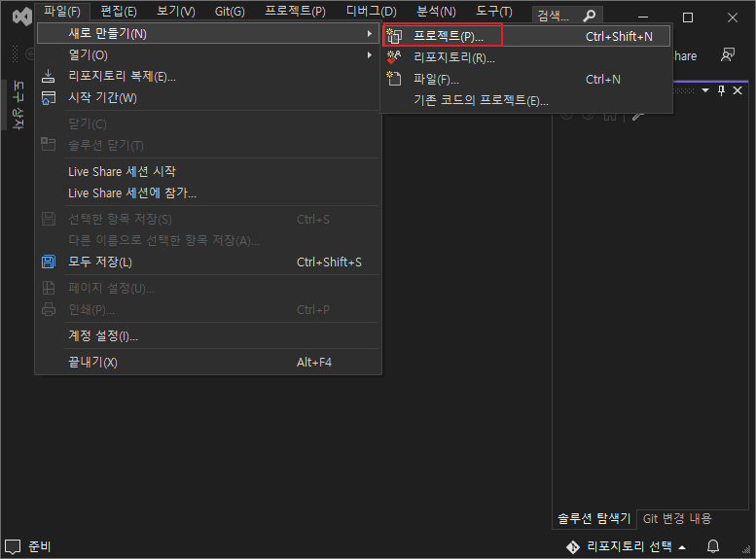The height and width of the screenshot is (559, 756).
Task: Open the Git(G) menu
Action: (230, 11)
